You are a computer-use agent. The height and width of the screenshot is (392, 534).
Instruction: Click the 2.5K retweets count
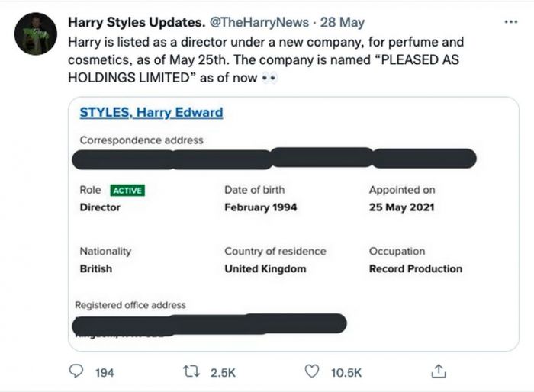[x=224, y=372]
